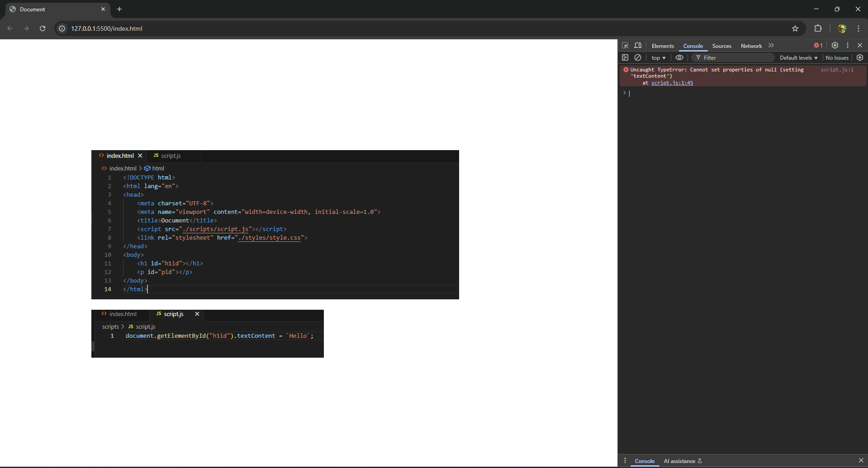Open the Chrome profile avatar

click(x=842, y=28)
